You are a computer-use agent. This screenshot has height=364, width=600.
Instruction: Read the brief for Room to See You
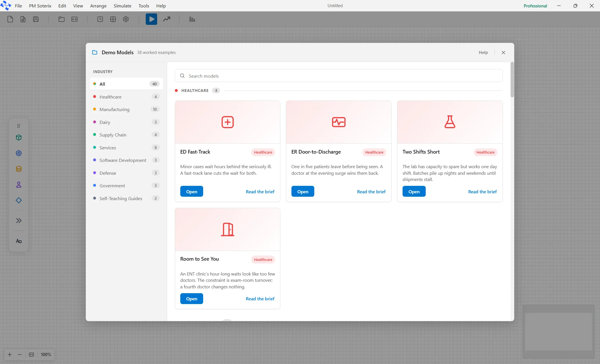click(x=260, y=299)
